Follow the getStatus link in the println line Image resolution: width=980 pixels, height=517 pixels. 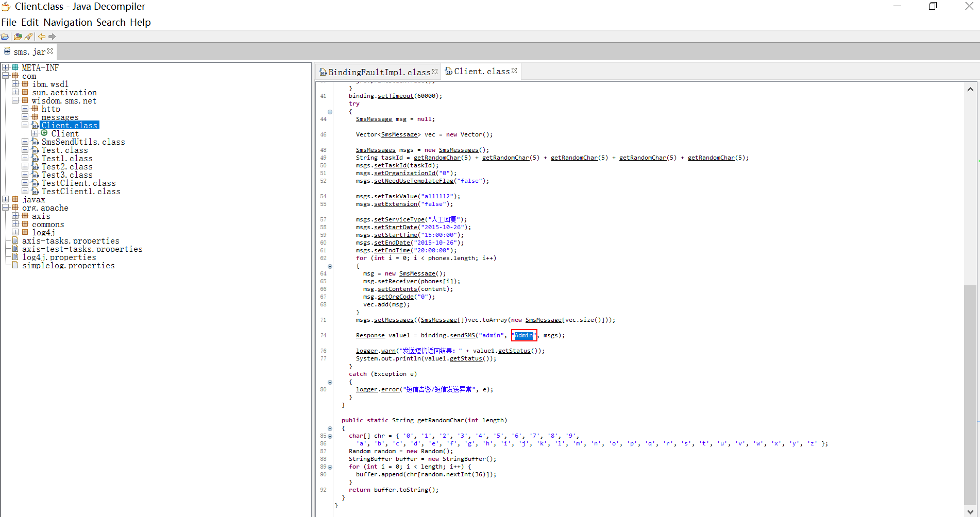(466, 359)
